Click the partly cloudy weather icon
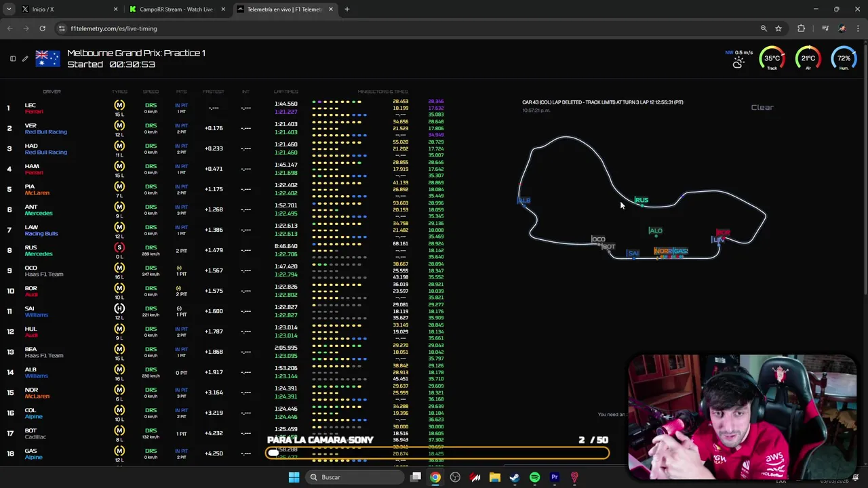868x488 pixels. click(738, 62)
